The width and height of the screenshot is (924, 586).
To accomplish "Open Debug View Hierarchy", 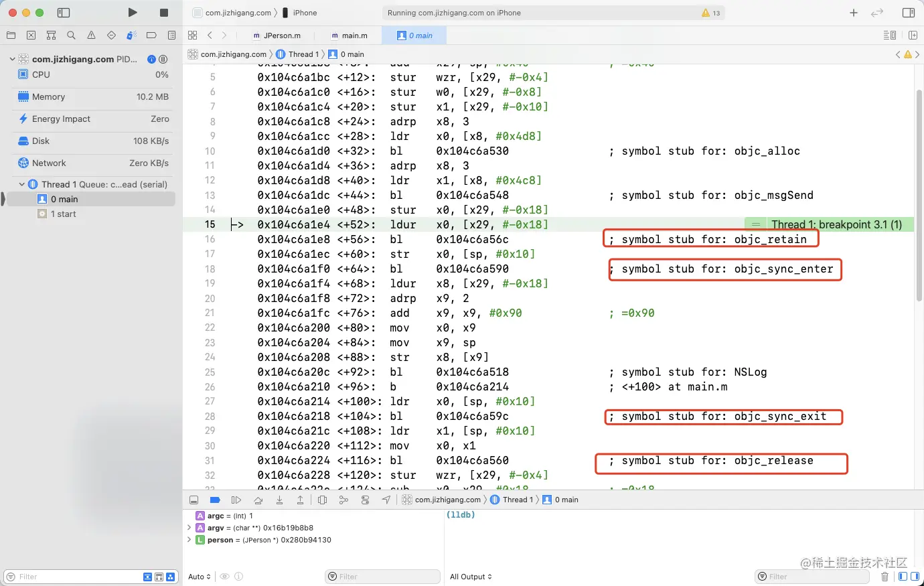I will tap(322, 500).
